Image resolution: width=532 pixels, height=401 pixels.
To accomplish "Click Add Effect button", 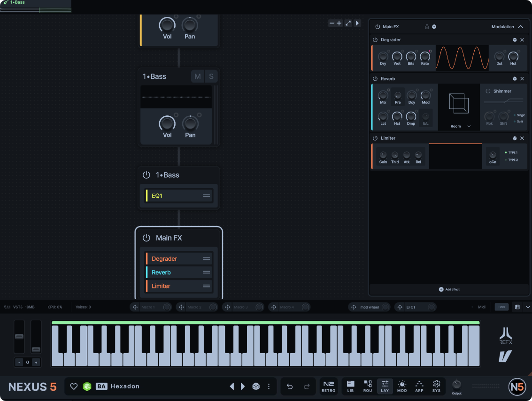I will tap(449, 289).
